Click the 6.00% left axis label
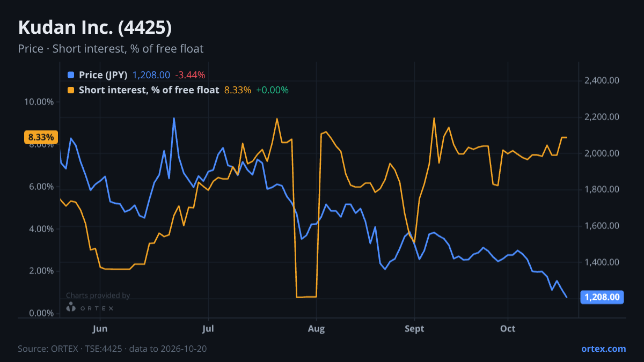The height and width of the screenshot is (362, 644). (41, 187)
